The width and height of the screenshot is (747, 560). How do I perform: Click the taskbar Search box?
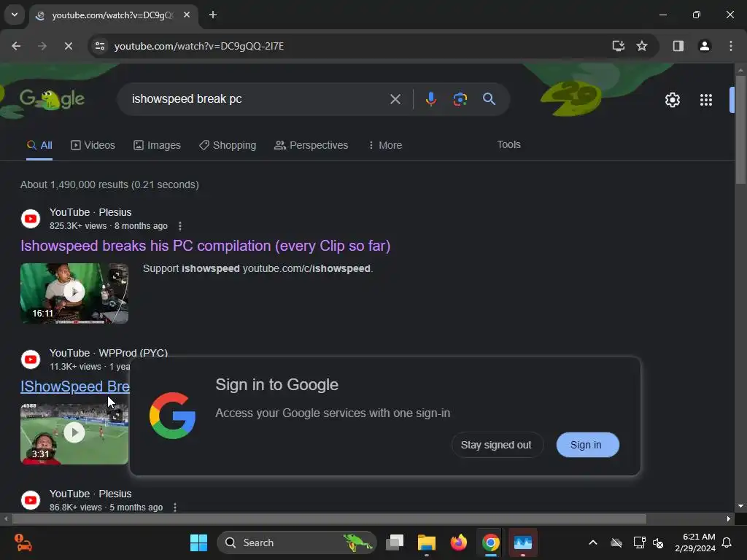click(x=296, y=542)
